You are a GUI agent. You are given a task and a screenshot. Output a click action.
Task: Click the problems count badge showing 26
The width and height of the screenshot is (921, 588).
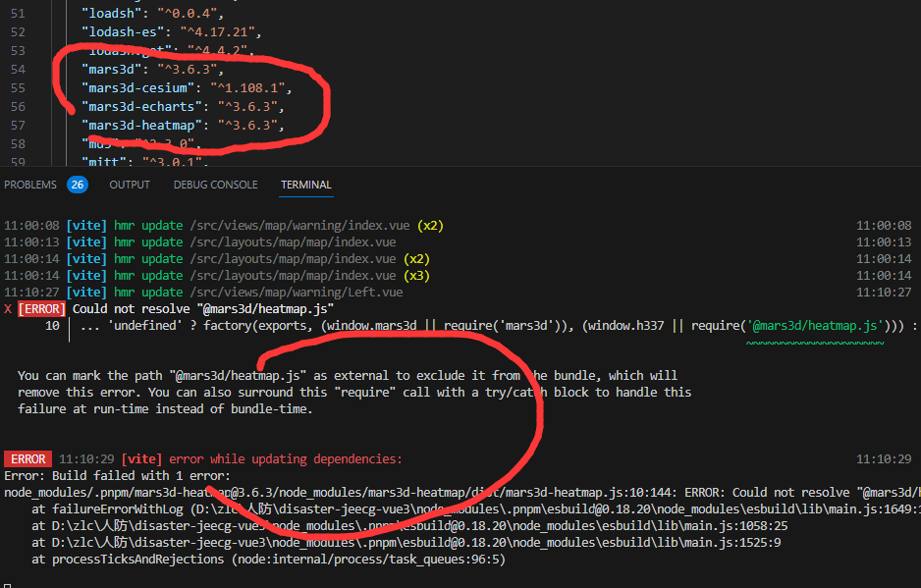coord(78,185)
